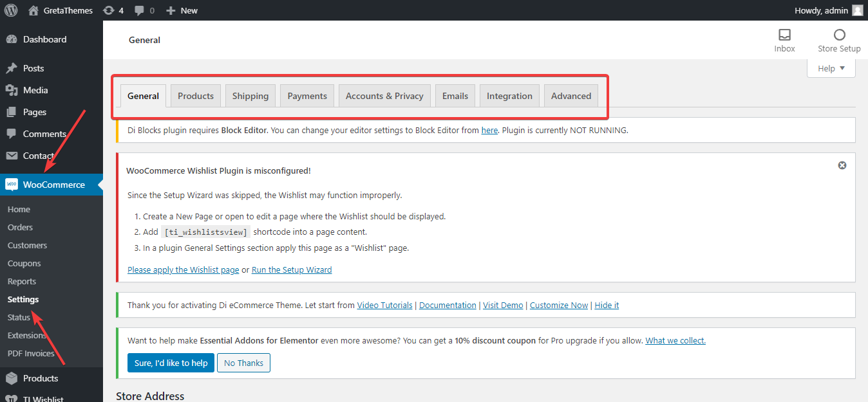This screenshot has width=868, height=402.
Task: Open the updates icon in admin bar
Action: tap(109, 10)
